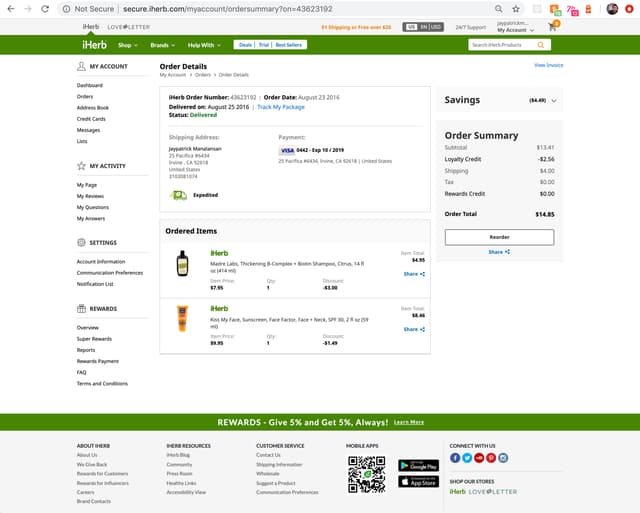This screenshot has width=640, height=513.
Task: Reload the page with refresh icon
Action: coord(45,9)
